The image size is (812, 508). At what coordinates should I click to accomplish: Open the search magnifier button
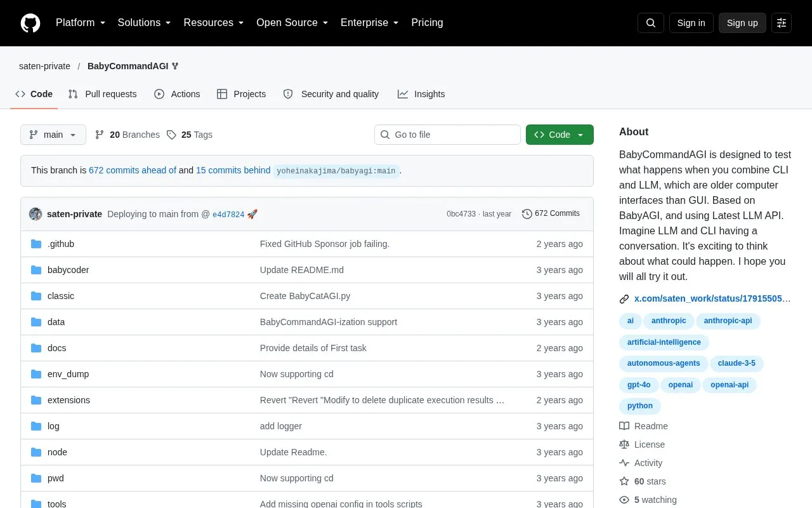click(651, 23)
